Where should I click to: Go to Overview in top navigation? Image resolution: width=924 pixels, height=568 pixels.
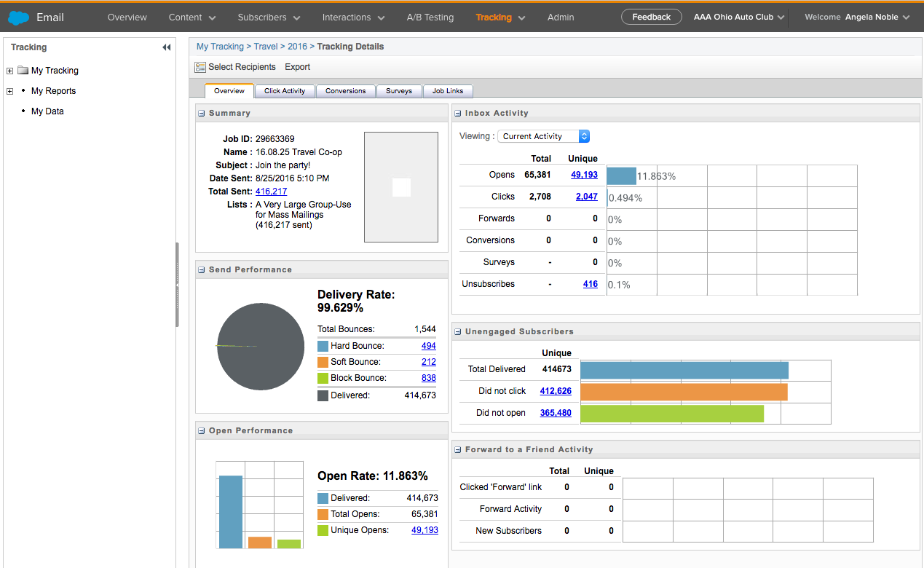[127, 17]
